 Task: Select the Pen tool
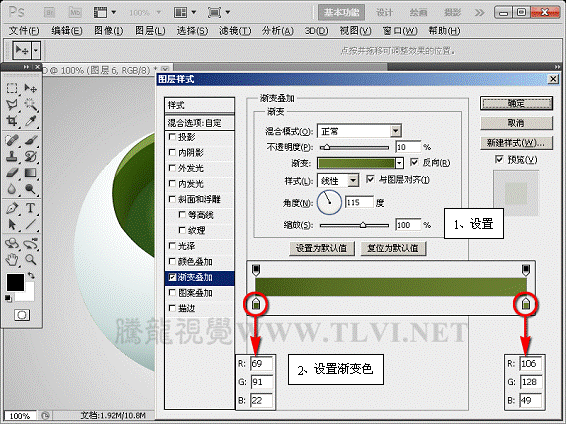(x=12, y=208)
